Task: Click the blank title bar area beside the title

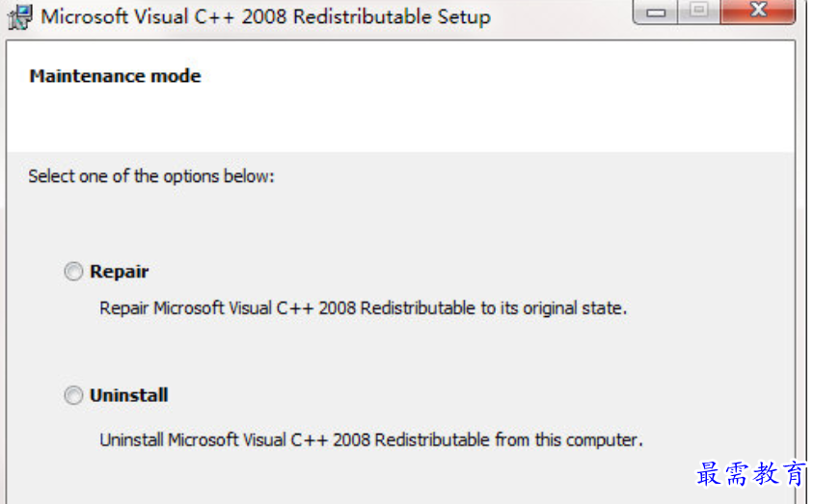Action: point(560,16)
